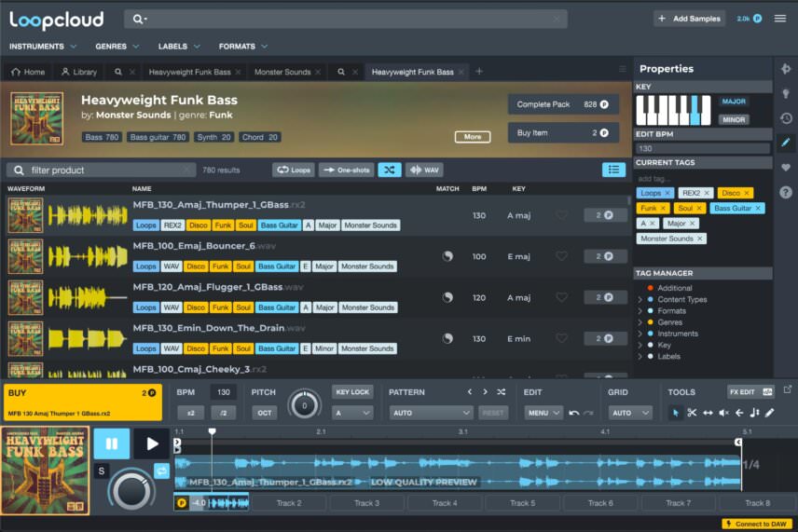Switch to the Library tab
This screenshot has width=798, height=532.
(x=79, y=72)
